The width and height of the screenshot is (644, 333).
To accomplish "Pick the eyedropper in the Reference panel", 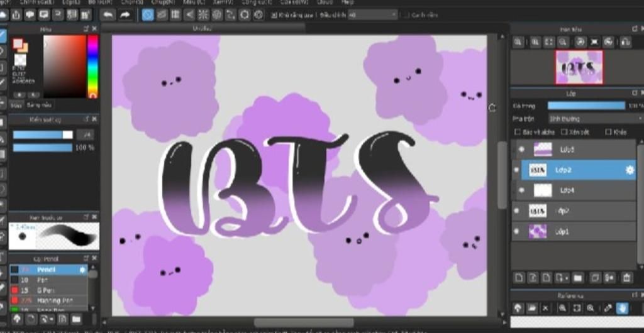I will point(608,308).
